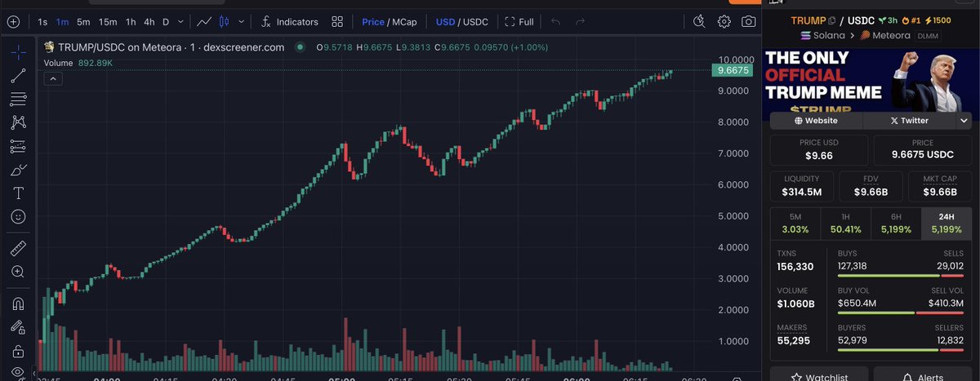Expand the chart style dropdown arrow
The width and height of the screenshot is (980, 381).
241,22
